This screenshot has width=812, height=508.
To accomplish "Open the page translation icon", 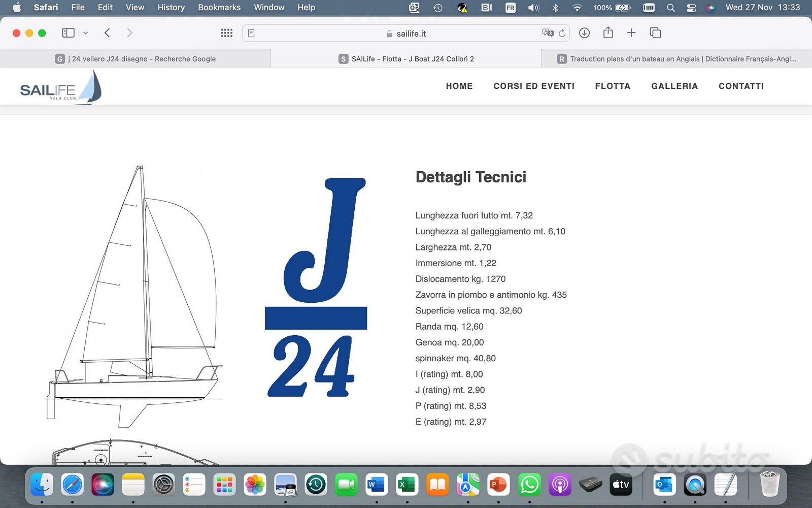I will coord(548,33).
